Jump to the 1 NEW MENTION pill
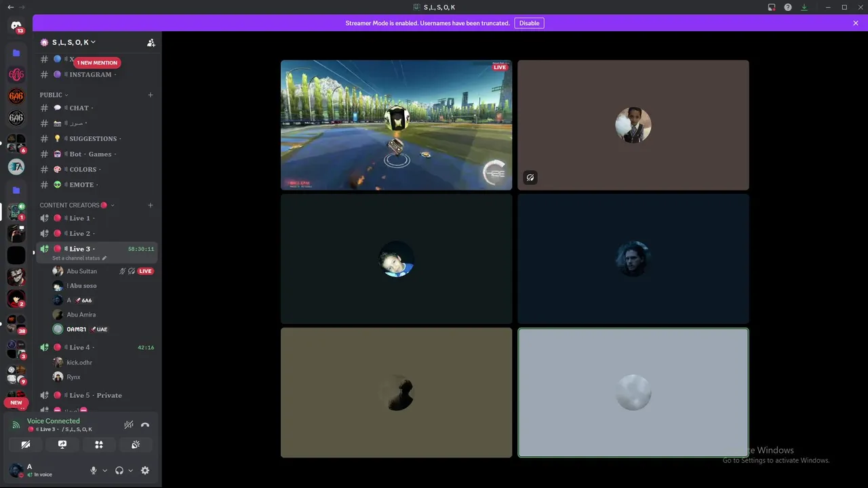 click(x=97, y=62)
